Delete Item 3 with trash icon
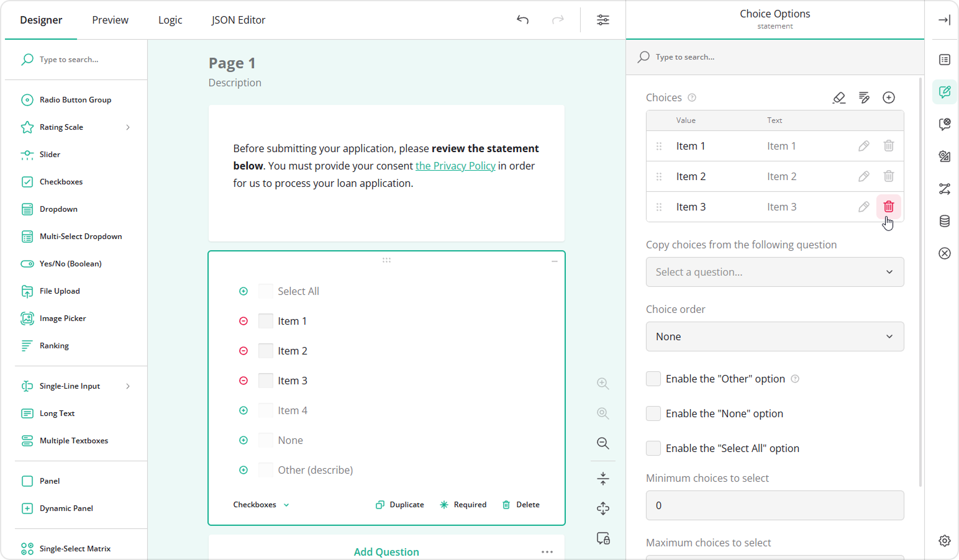 (x=888, y=207)
